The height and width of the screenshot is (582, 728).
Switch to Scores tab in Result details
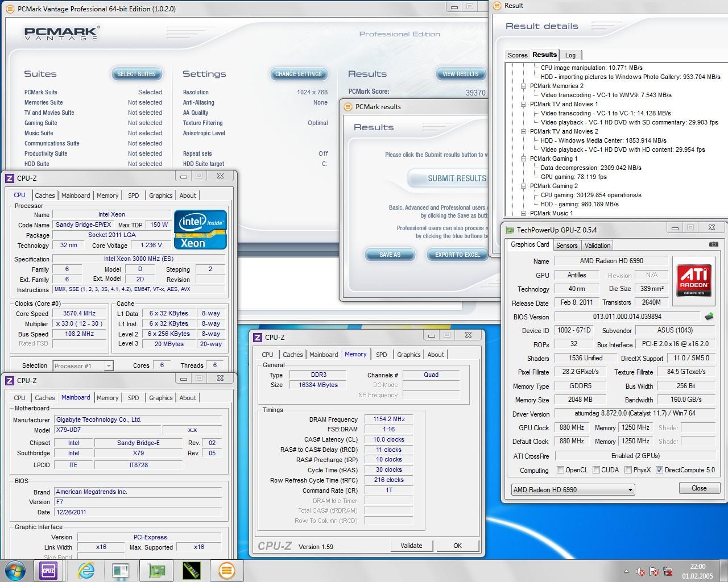[x=517, y=55]
